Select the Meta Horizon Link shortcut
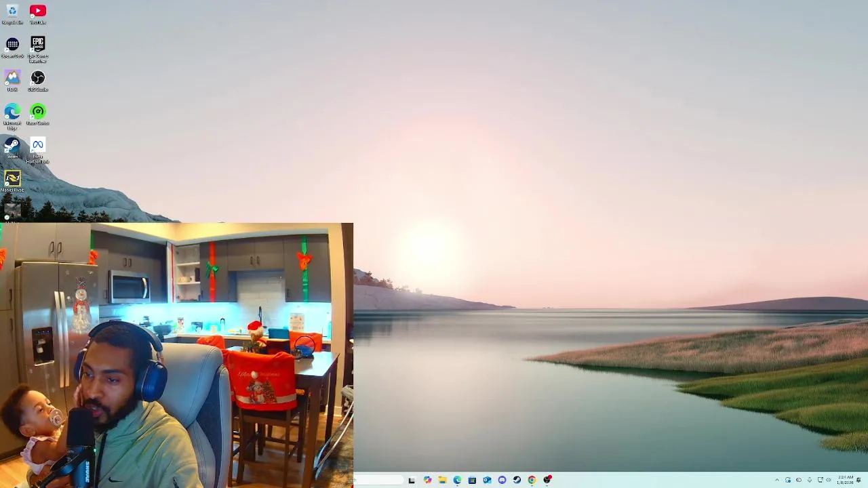The width and height of the screenshot is (868, 488). point(37,150)
